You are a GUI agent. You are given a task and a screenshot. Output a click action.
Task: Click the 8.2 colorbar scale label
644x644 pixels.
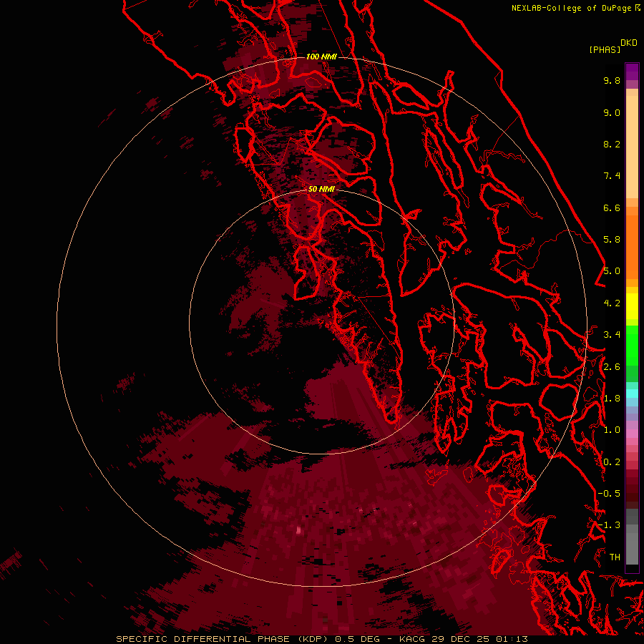point(612,144)
